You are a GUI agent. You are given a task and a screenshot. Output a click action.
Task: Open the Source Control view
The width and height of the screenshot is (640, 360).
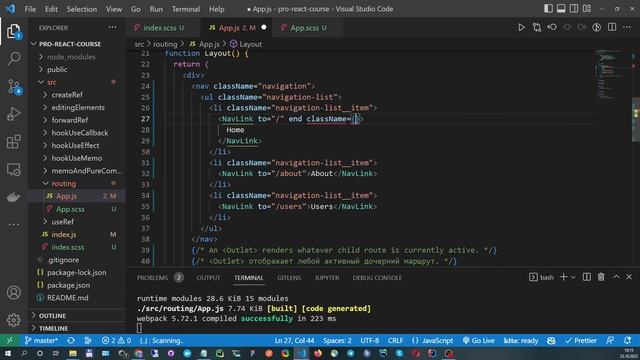click(x=13, y=86)
